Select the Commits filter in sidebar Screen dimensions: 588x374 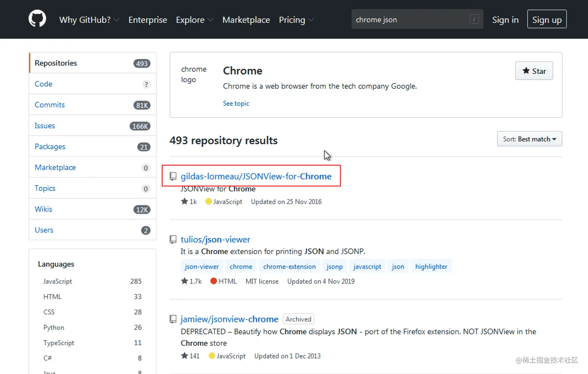[93, 105]
